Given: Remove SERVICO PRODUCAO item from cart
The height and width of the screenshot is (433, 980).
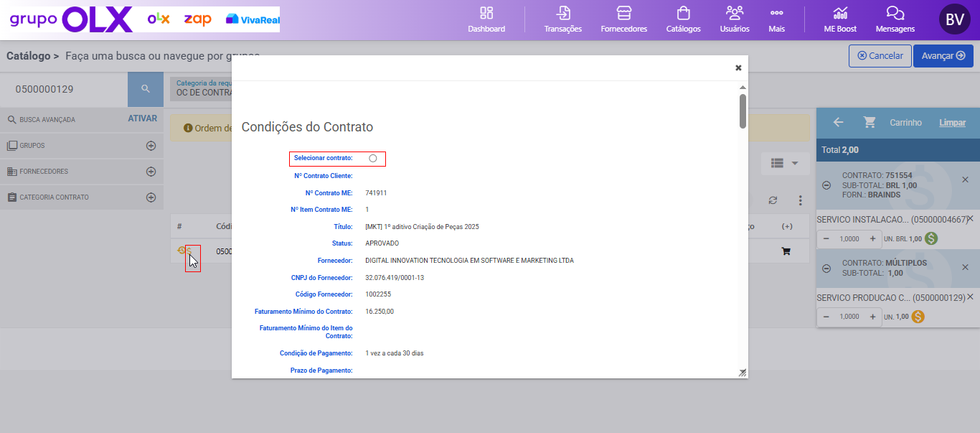Looking at the screenshot, I should [970, 297].
